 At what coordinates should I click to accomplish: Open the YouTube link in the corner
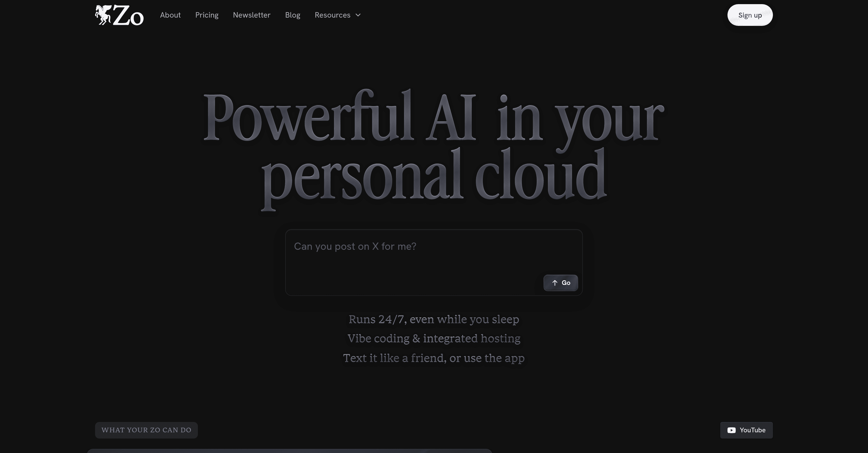click(746, 430)
